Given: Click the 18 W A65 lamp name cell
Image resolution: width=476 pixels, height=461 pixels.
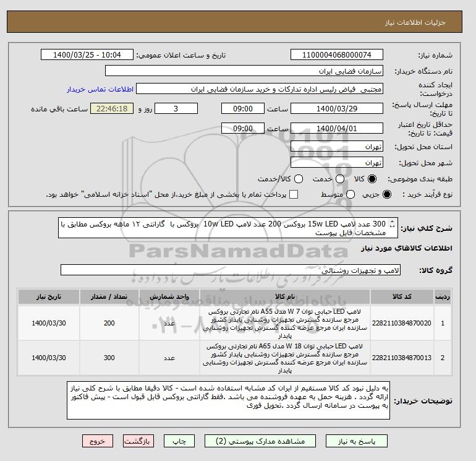Looking at the screenshot, I should pyautogui.click(x=285, y=358).
